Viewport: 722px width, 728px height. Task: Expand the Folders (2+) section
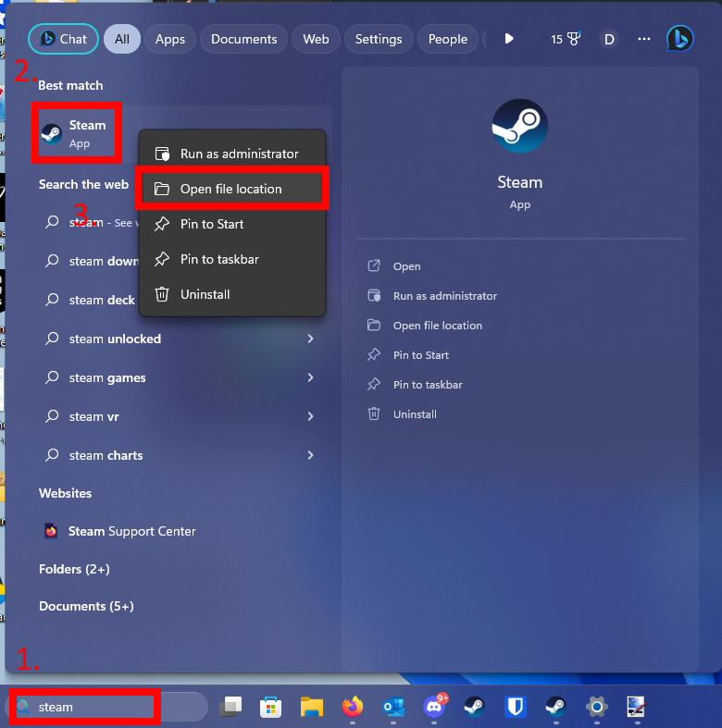(74, 569)
